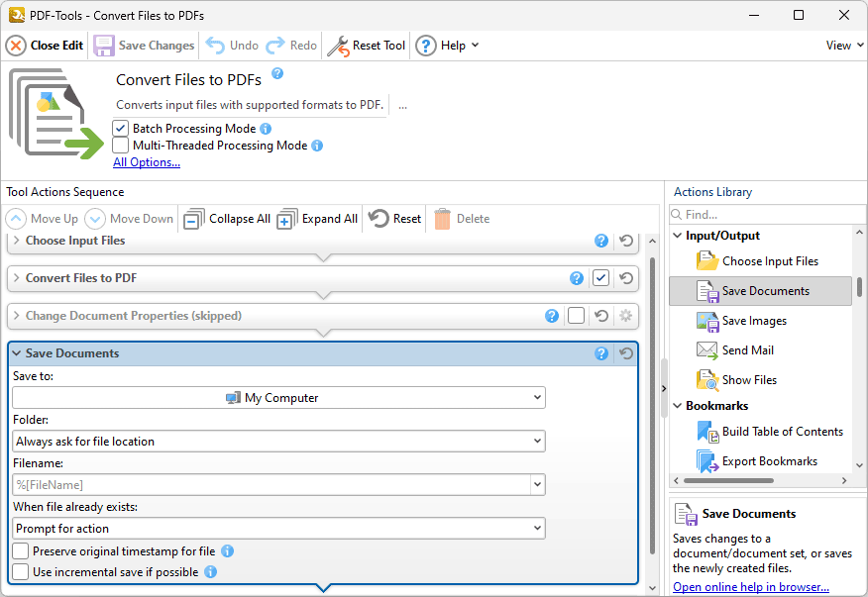Click the Save Changes button

(x=144, y=46)
